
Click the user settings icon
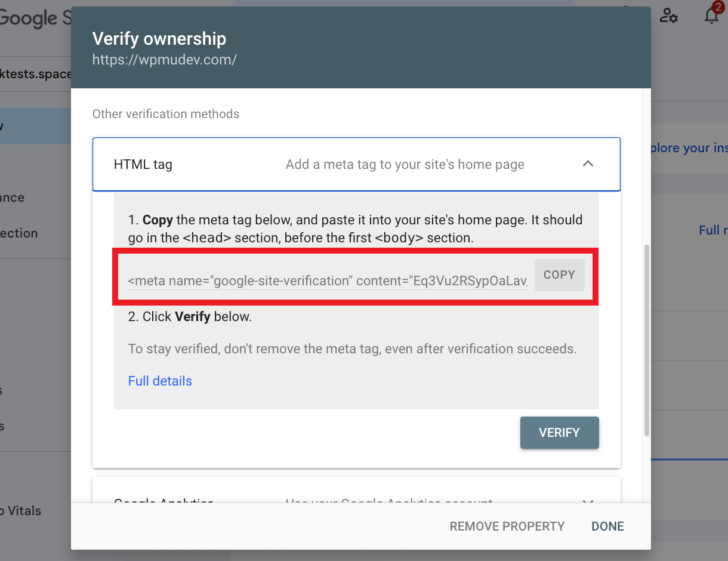coord(669,16)
